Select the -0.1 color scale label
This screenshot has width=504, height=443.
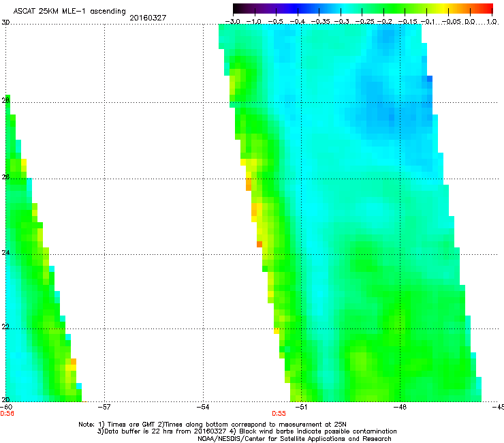tap(428, 22)
